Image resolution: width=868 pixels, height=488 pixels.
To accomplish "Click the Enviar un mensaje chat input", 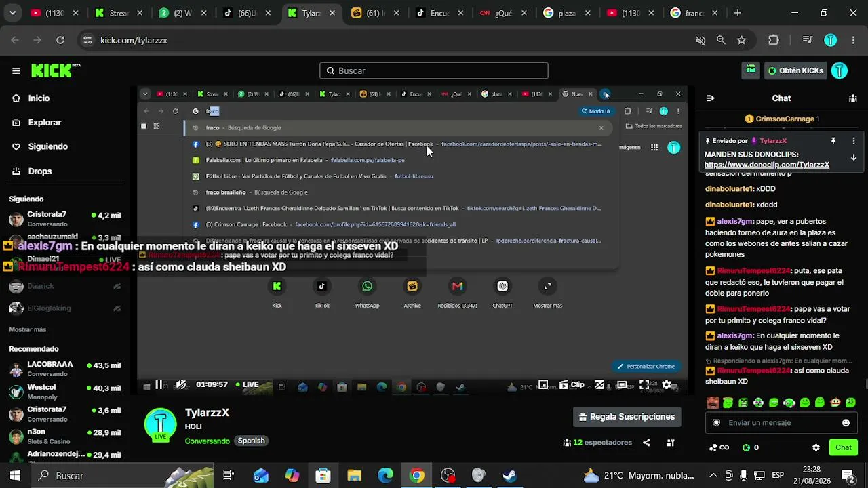I will click(x=782, y=423).
